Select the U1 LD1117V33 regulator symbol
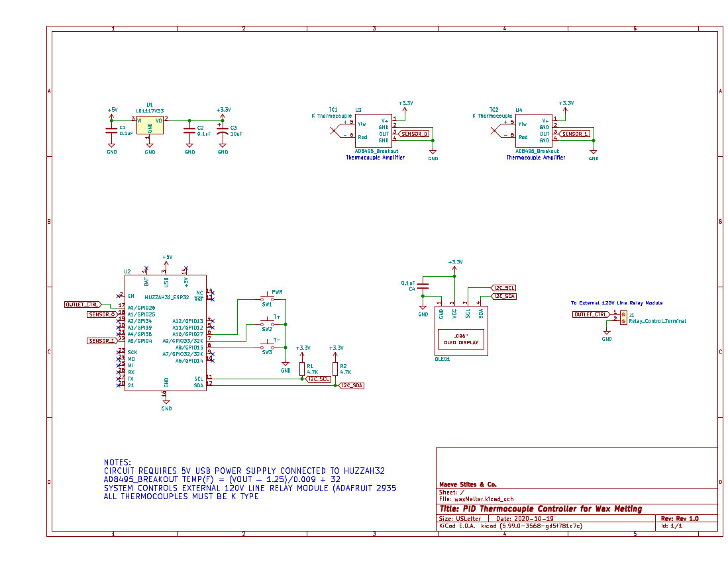This screenshot has height=562, width=728. tap(150, 125)
